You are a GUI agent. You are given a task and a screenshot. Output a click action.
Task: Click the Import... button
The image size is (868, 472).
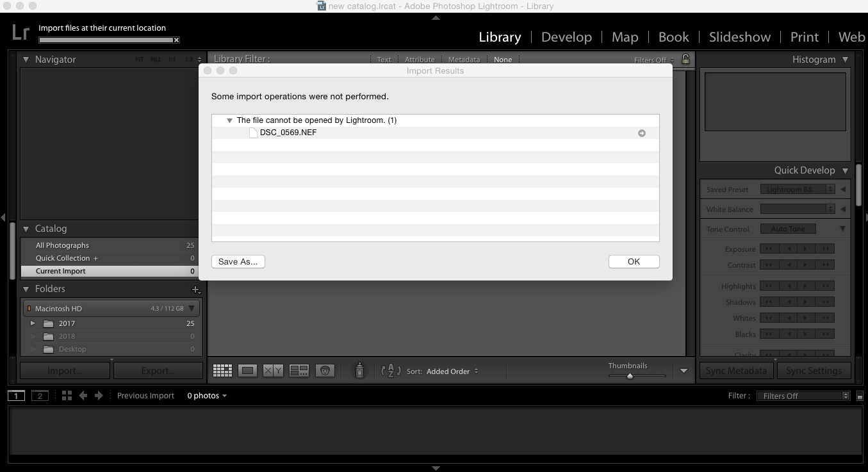(x=65, y=371)
